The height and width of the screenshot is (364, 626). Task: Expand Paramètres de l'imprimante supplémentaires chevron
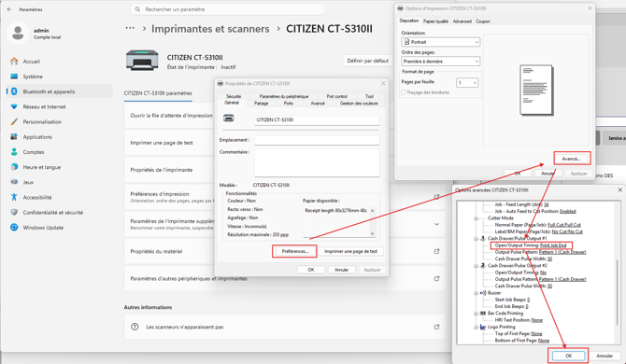pyautogui.click(x=436, y=224)
